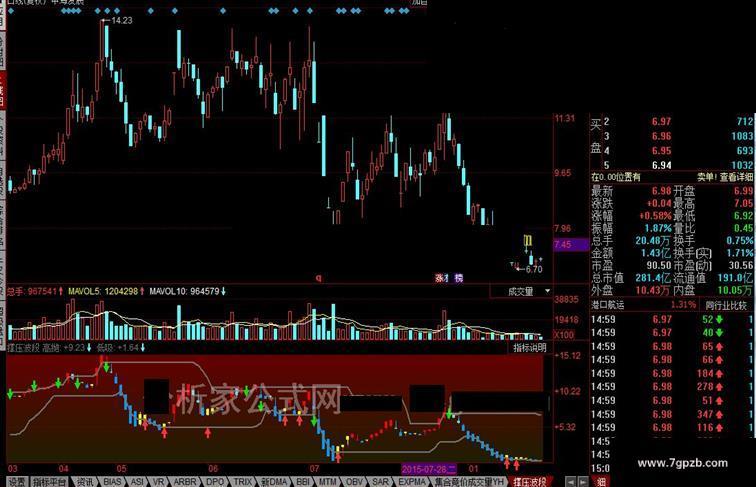Click the MAVOL10: 964579 value
Screen dimensions: 756x487
click(184, 291)
